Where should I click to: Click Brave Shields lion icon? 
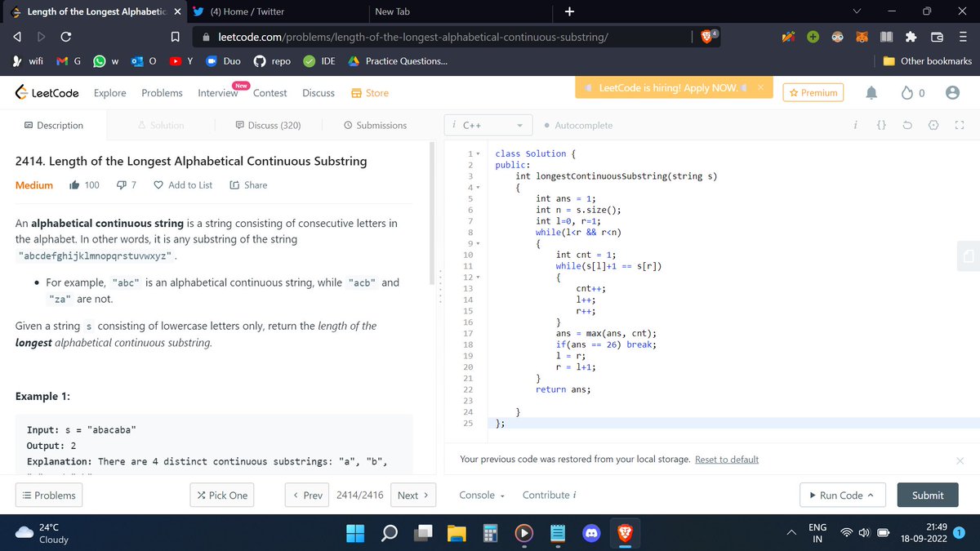coord(709,37)
